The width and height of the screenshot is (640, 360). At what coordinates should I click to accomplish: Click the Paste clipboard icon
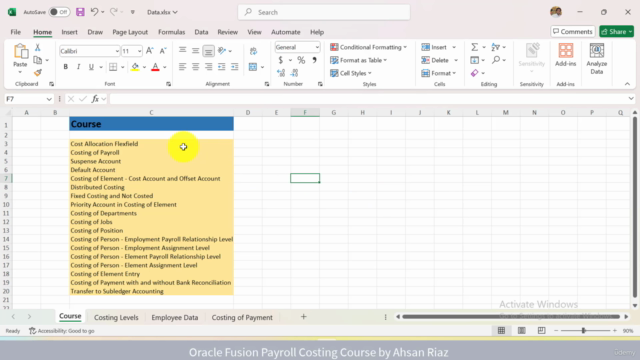click(x=20, y=51)
